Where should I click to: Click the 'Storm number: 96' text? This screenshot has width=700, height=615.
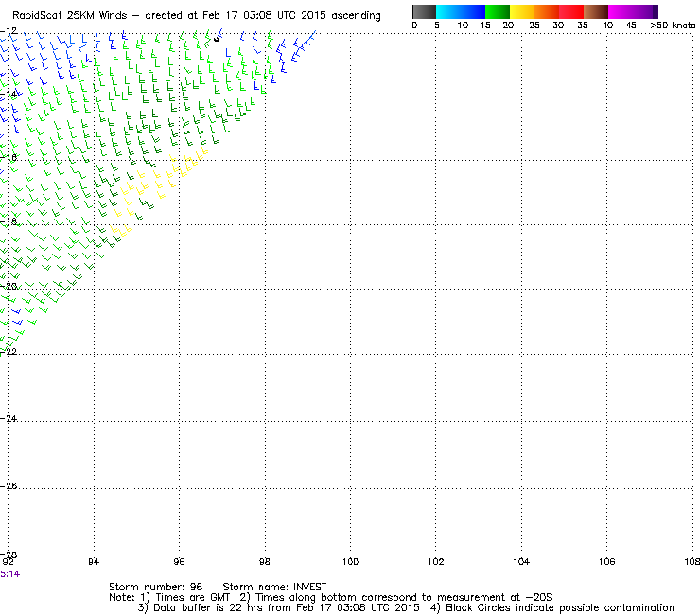(x=155, y=587)
